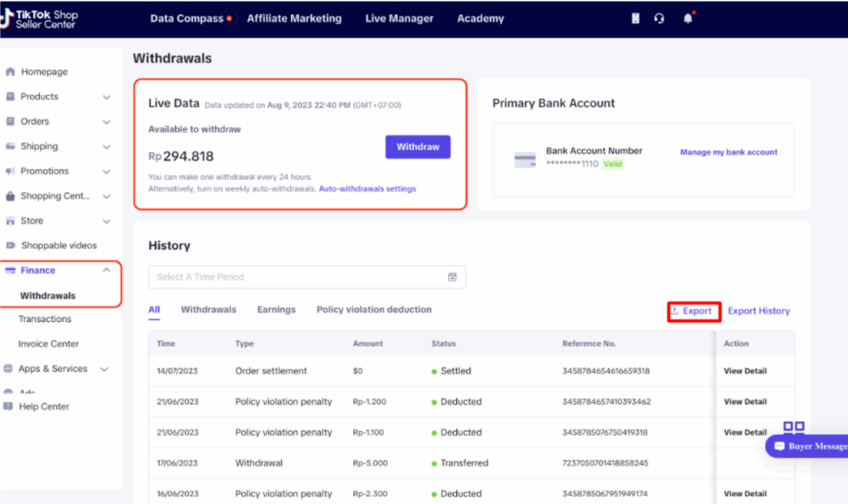This screenshot has height=504, width=848.
Task: Click the TikTok Shop Seller Center logo
Action: click(x=40, y=18)
